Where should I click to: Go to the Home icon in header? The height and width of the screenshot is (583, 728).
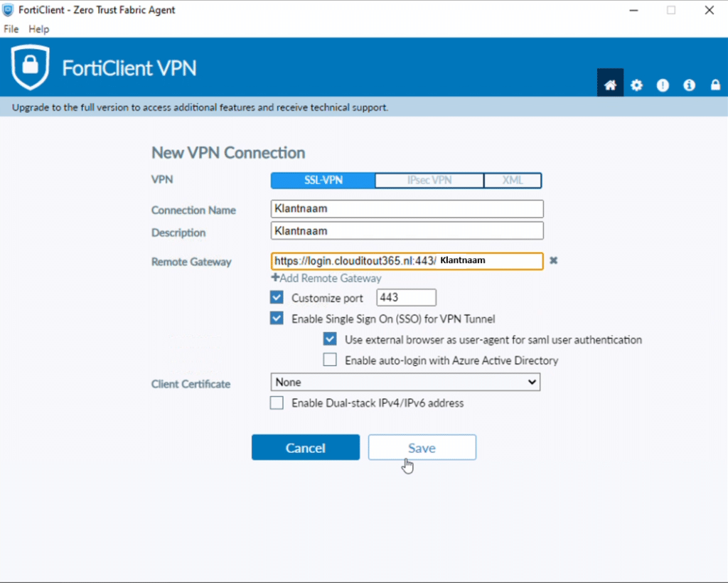(610, 85)
